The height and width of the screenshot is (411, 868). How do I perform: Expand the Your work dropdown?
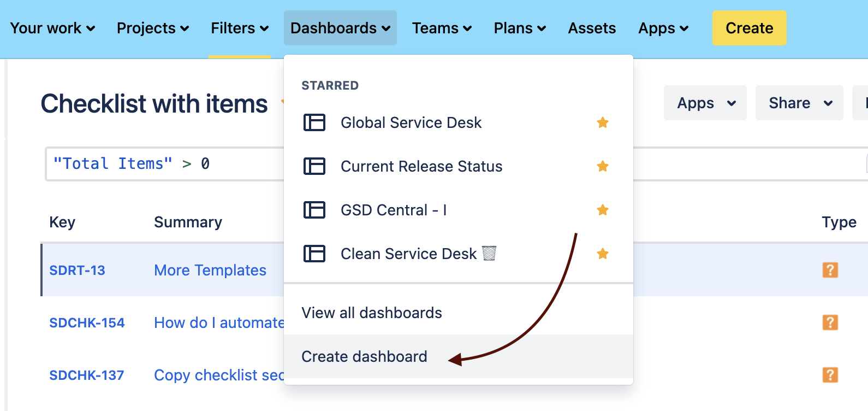(52, 28)
